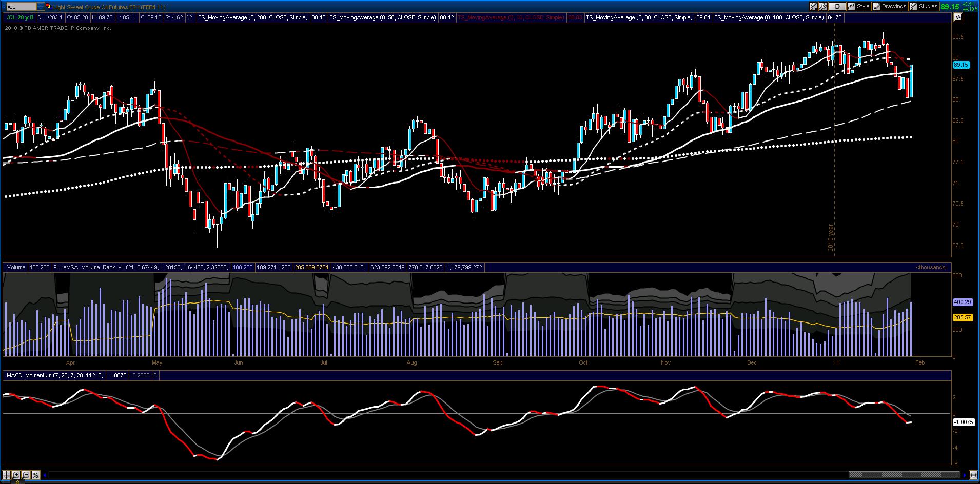Click the 89.84 moving average value
980x484 pixels.
tap(703, 17)
